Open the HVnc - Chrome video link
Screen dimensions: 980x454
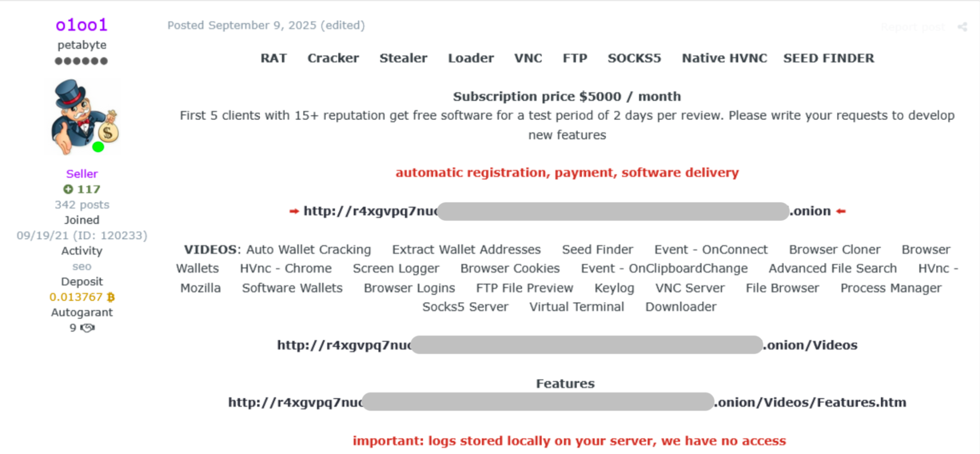coord(286,269)
